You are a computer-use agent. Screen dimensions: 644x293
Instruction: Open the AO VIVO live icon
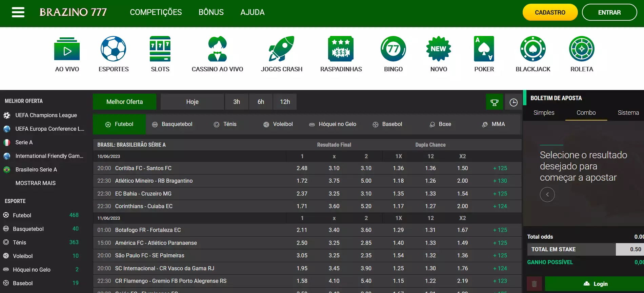67,49
